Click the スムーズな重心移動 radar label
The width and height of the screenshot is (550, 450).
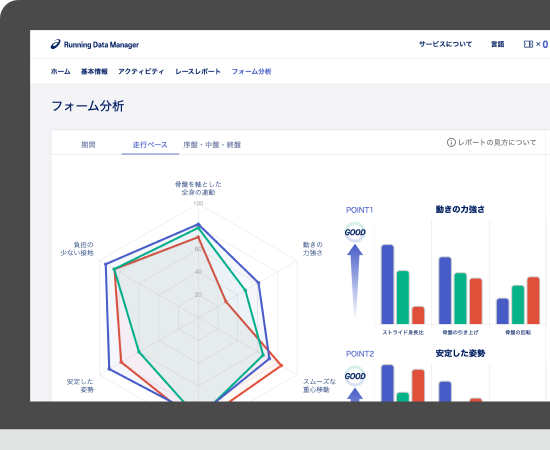319,385
